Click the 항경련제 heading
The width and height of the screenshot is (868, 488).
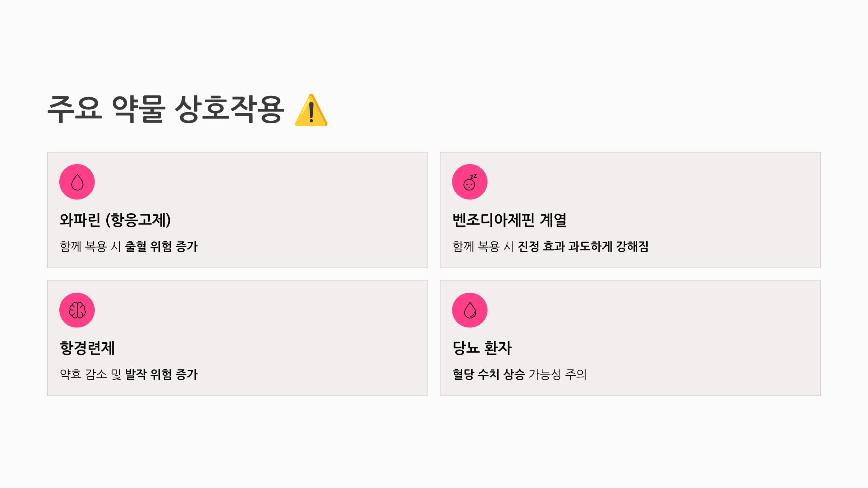[x=87, y=348]
